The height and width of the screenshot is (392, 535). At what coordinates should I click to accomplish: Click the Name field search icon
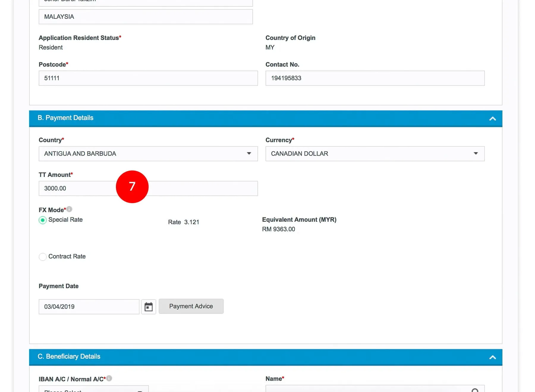[475, 390]
